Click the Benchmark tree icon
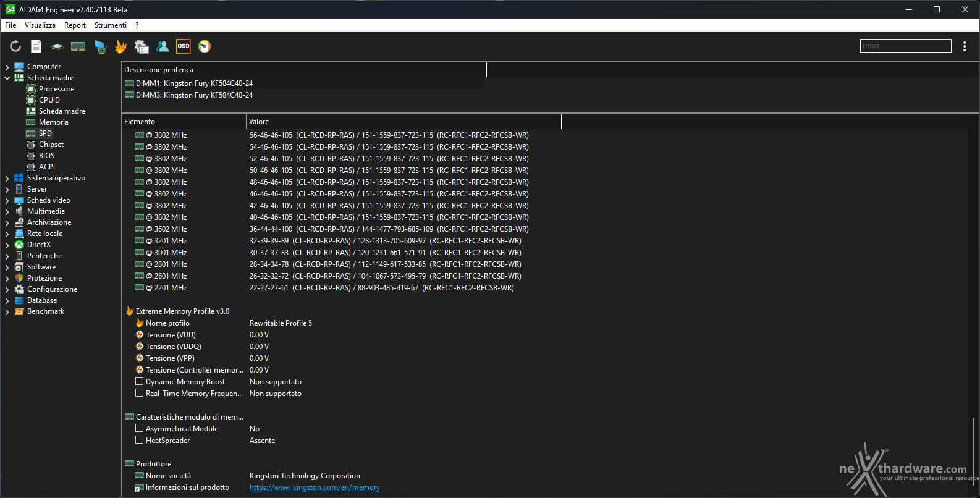Image resolution: width=980 pixels, height=498 pixels. click(x=19, y=311)
